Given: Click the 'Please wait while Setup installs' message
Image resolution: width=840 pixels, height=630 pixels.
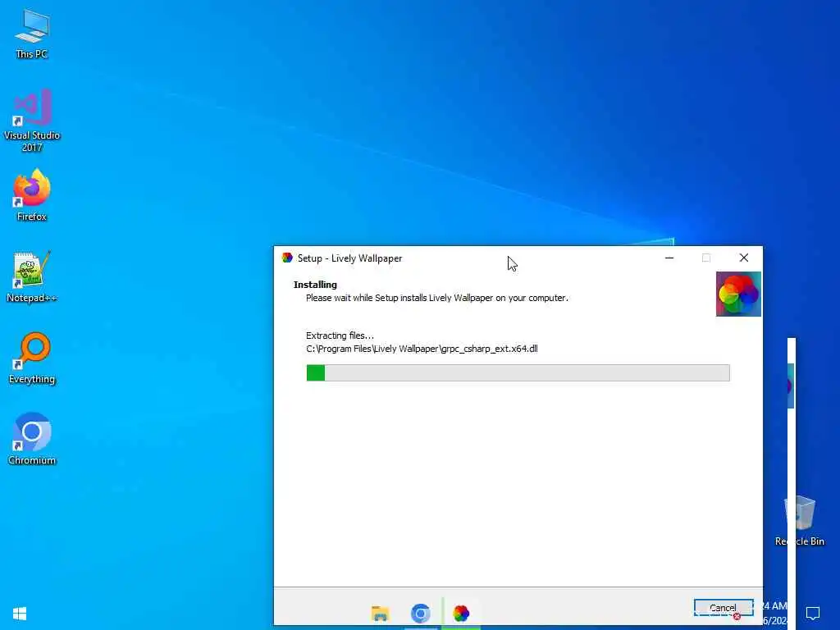Looking at the screenshot, I should [436, 298].
